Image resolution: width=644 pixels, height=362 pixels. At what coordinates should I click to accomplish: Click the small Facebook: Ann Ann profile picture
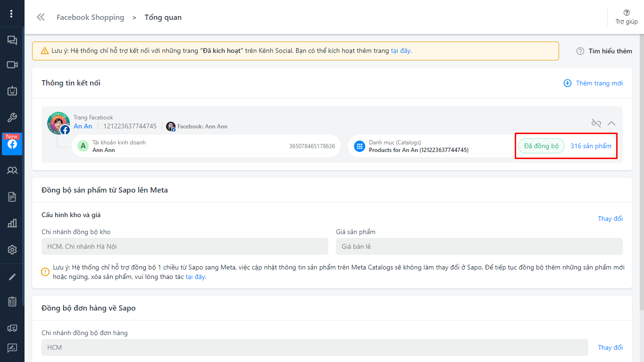[171, 126]
